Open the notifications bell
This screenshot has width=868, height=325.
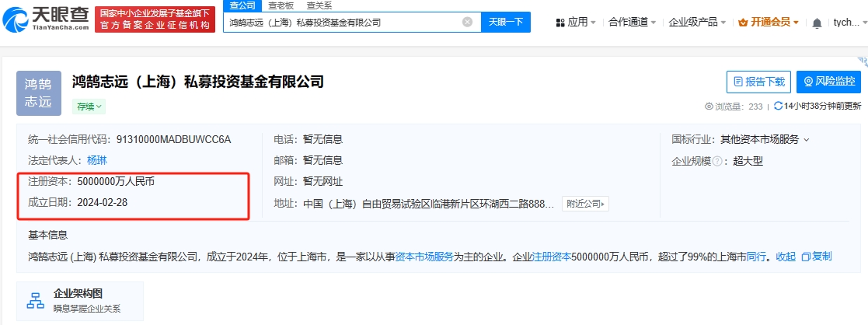click(817, 23)
